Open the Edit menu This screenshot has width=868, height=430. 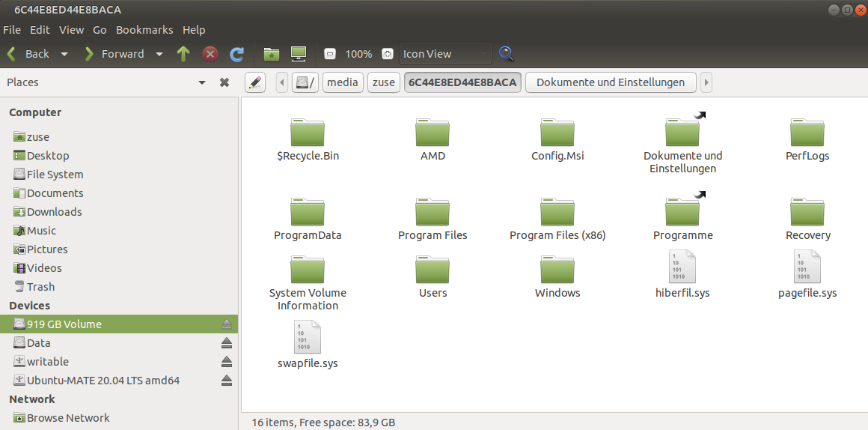pyautogui.click(x=40, y=30)
